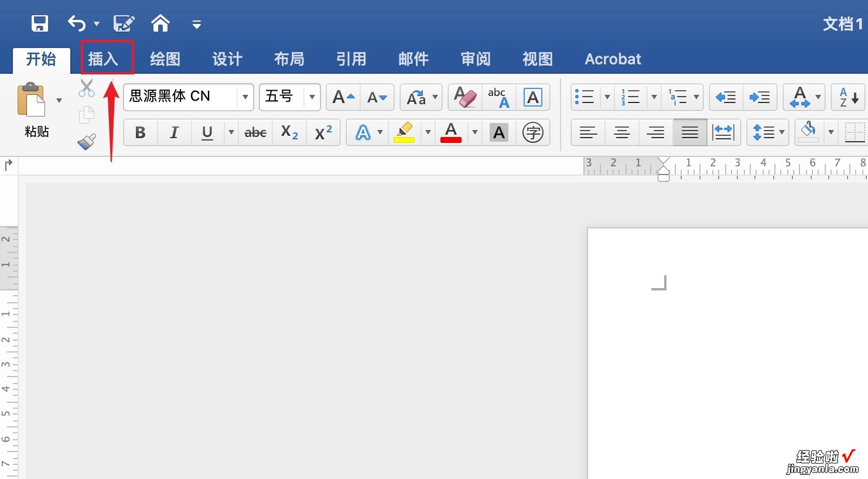The height and width of the screenshot is (479, 868).
Task: Open the 绘图 tab
Action: (x=165, y=59)
